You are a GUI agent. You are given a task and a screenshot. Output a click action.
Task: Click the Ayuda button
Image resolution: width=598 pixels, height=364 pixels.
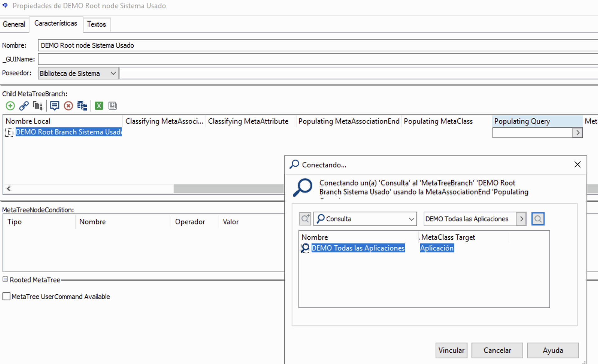click(553, 350)
